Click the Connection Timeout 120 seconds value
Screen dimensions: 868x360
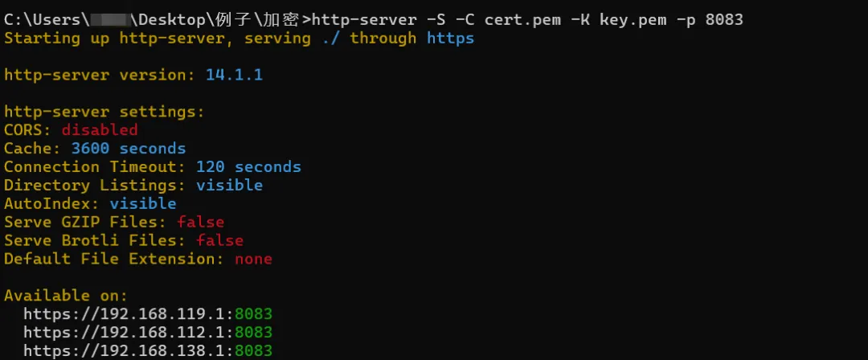248,166
